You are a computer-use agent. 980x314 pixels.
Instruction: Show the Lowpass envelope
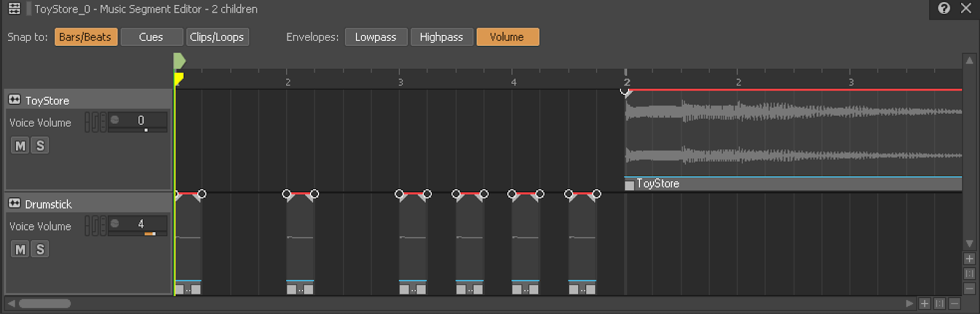pos(375,37)
